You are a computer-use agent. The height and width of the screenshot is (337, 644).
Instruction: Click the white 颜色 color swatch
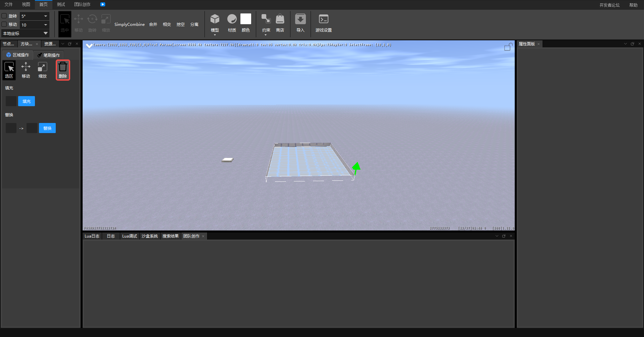coord(246,19)
